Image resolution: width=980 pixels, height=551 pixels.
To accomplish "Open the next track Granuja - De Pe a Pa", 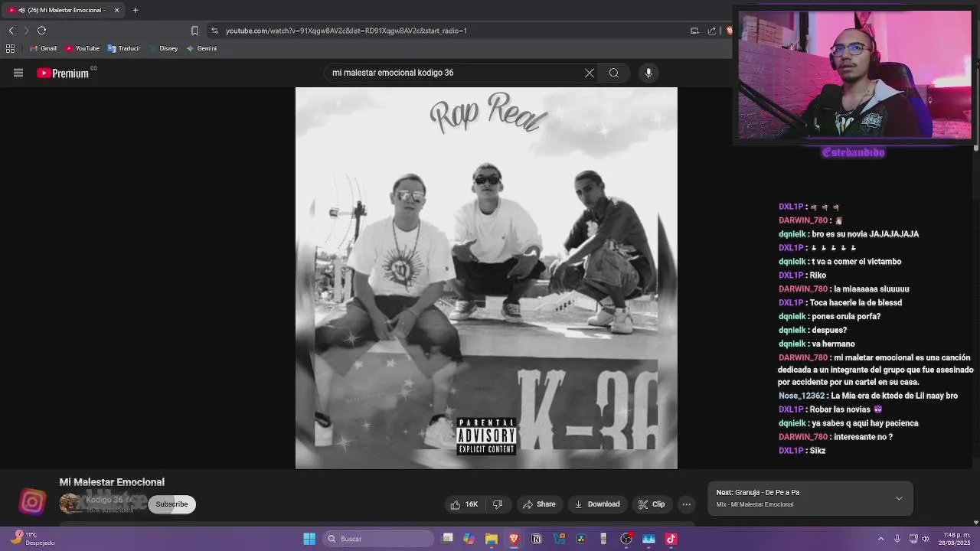I will click(758, 493).
